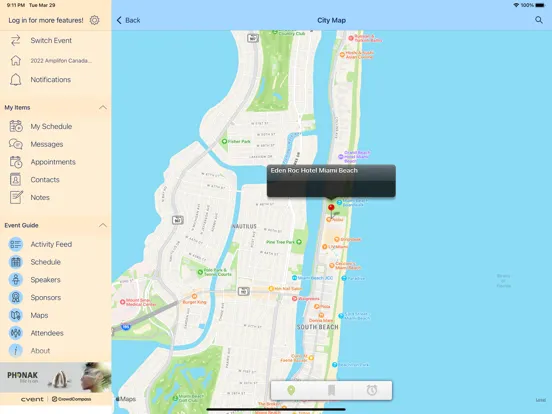Viewport: 552px width, 414px height.
Task: Tap the Eden Roc Hotel Miami Beach callout
Action: click(x=331, y=181)
